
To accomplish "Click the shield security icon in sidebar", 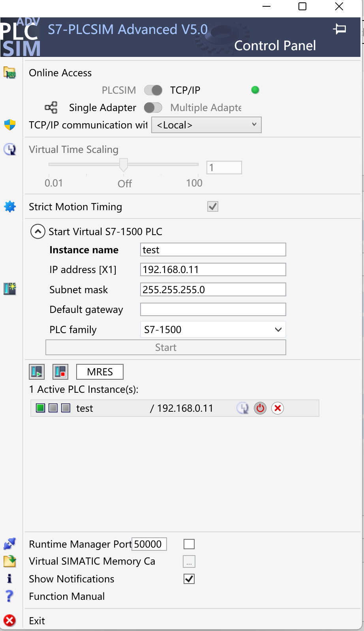I will (9, 125).
